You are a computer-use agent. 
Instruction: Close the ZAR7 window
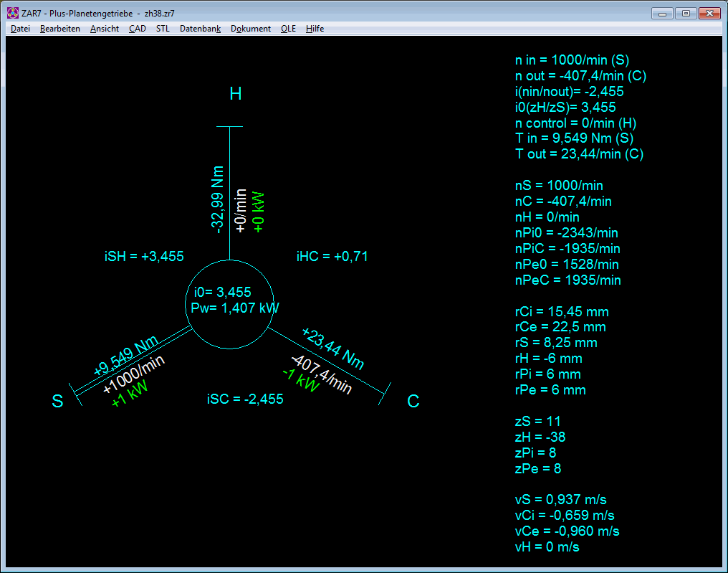(x=709, y=14)
